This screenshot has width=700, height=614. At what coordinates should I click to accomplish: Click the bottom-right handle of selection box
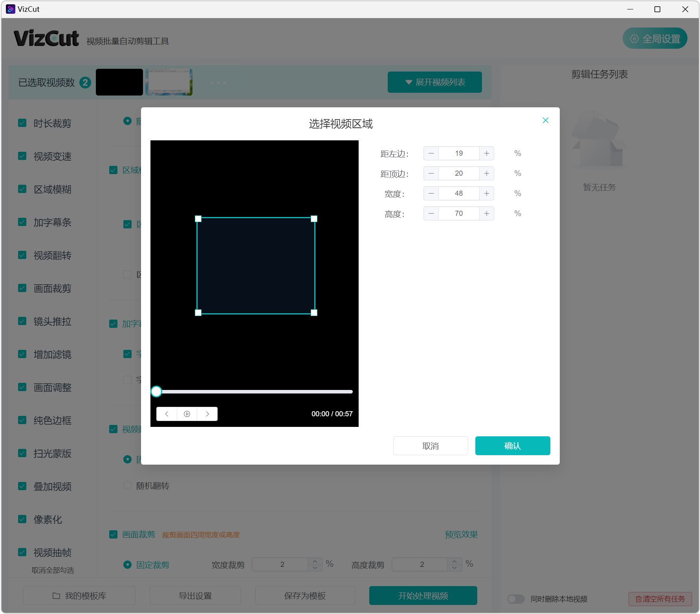pyautogui.click(x=314, y=313)
